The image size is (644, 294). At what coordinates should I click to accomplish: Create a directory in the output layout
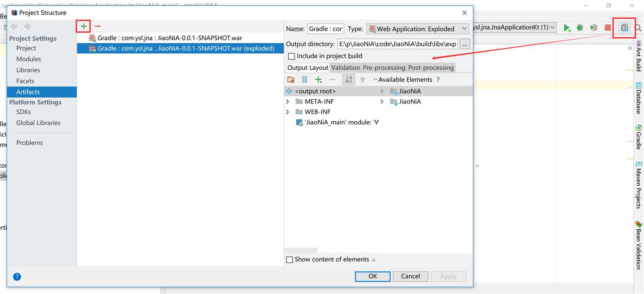[291, 80]
